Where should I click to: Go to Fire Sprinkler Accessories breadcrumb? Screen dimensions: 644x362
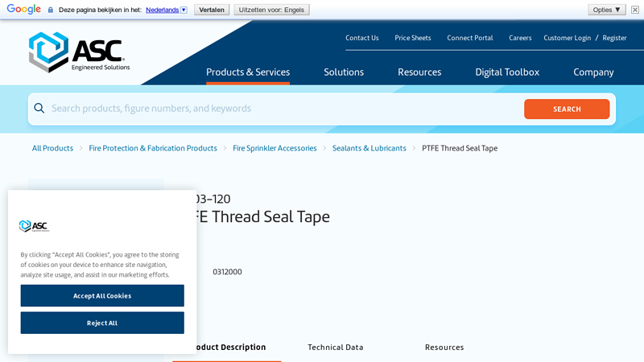coord(275,148)
